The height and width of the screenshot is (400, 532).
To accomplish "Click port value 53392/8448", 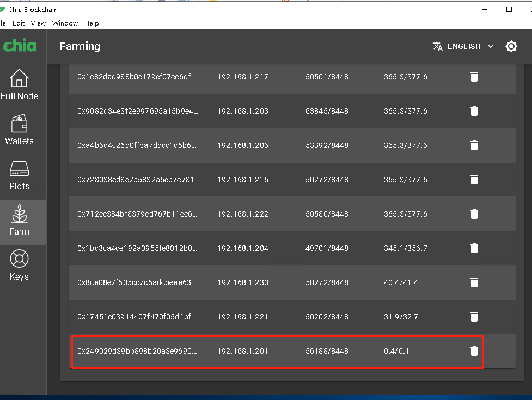I will click(327, 145).
